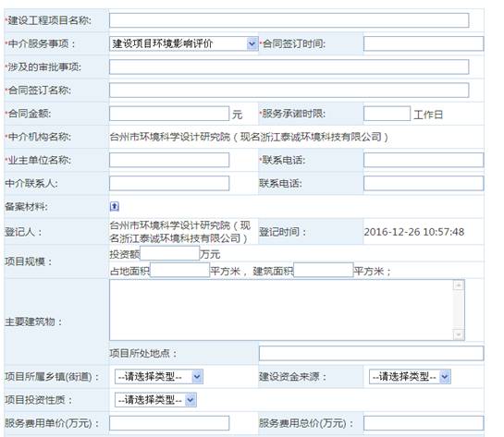
Task: Click the 业主单位名称 input field
Action: tap(169, 160)
